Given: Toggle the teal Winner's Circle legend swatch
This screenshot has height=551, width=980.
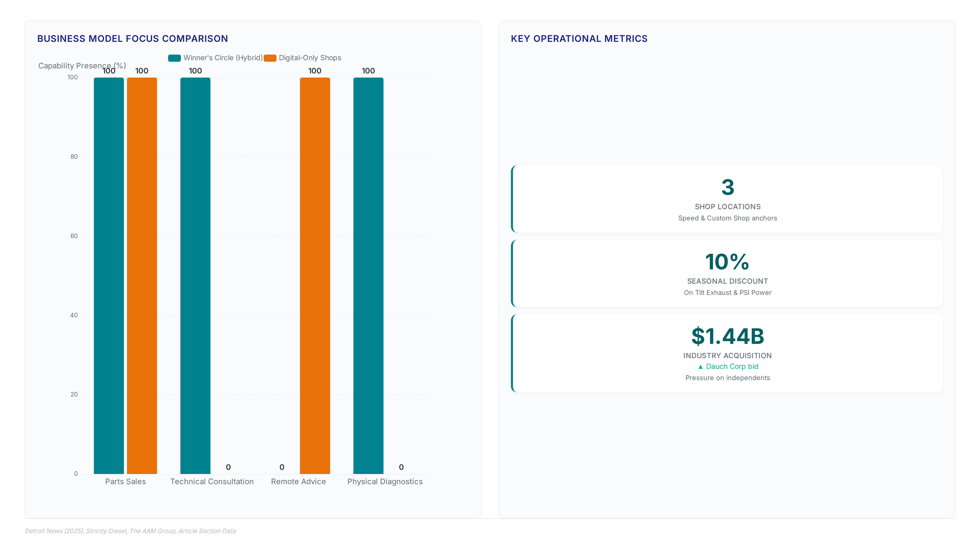Looking at the screenshot, I should [x=174, y=58].
